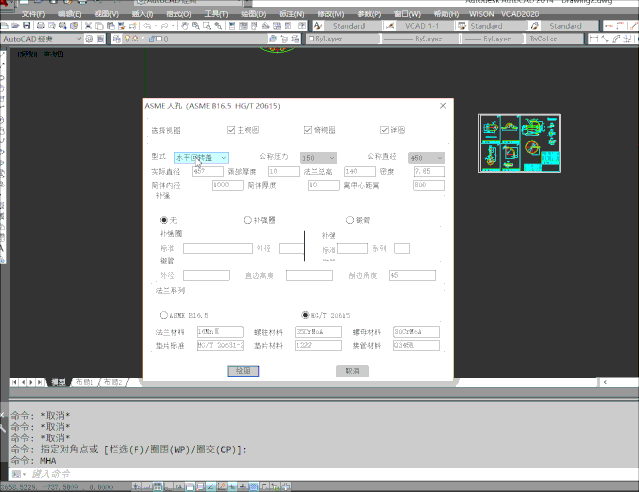639x492 pixels.
Task: Click the workspace settings gear icon
Action: click(x=89, y=39)
